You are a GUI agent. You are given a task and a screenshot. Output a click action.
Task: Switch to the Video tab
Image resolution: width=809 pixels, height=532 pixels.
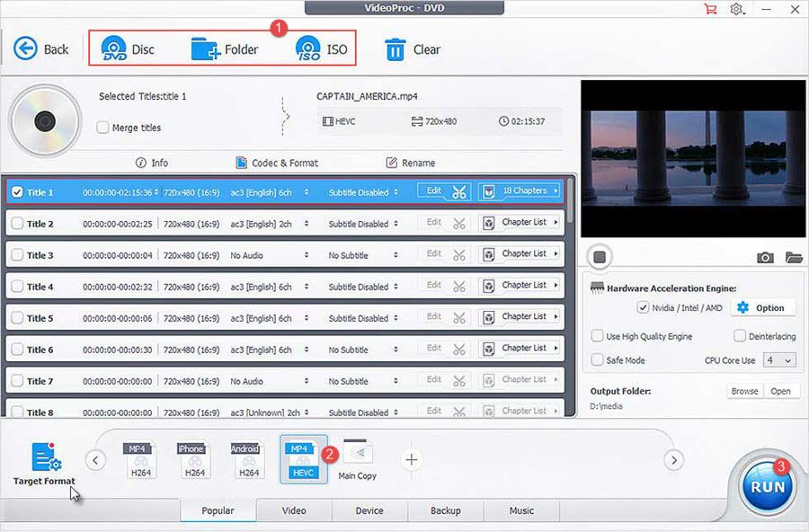click(x=294, y=510)
